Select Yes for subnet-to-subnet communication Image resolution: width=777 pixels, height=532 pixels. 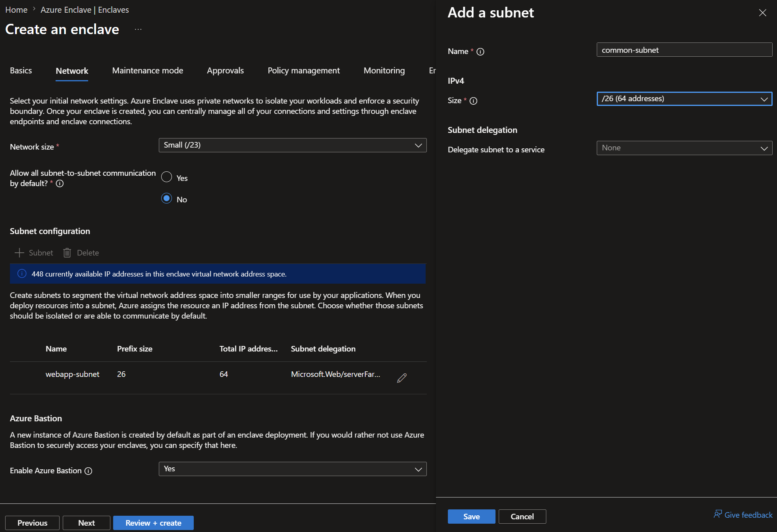(167, 177)
